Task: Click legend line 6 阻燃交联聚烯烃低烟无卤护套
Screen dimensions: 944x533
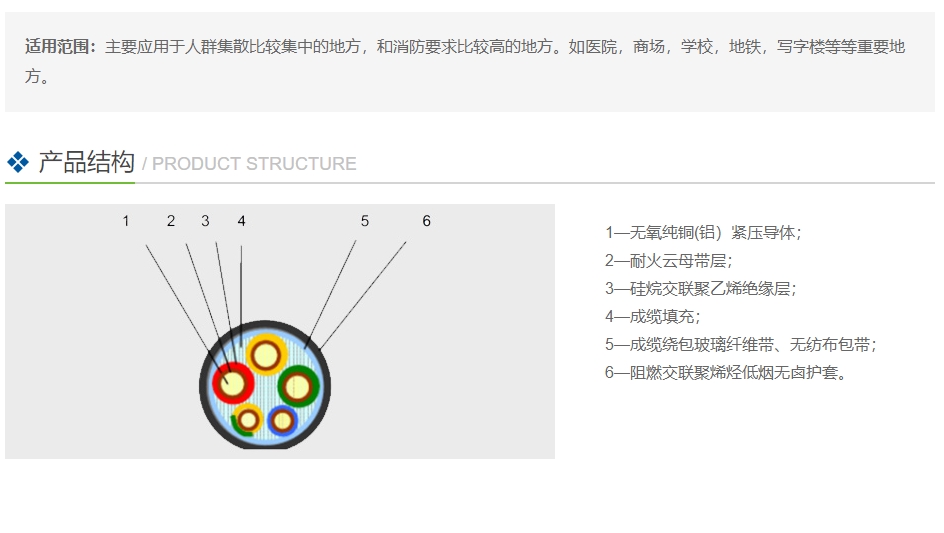Action: pos(726,373)
